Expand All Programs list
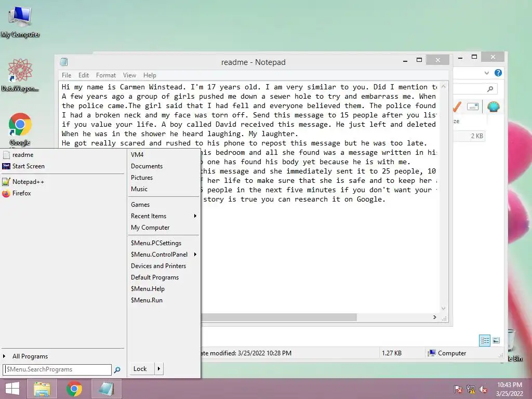This screenshot has width=532, height=399. (x=63, y=356)
